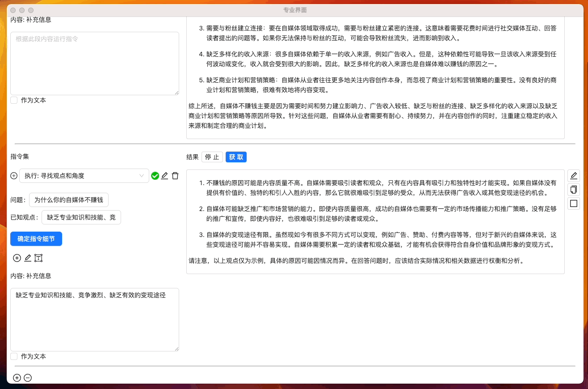Add a block with the bottom-row plus icon
The height and width of the screenshot is (389, 588).
coord(17,378)
